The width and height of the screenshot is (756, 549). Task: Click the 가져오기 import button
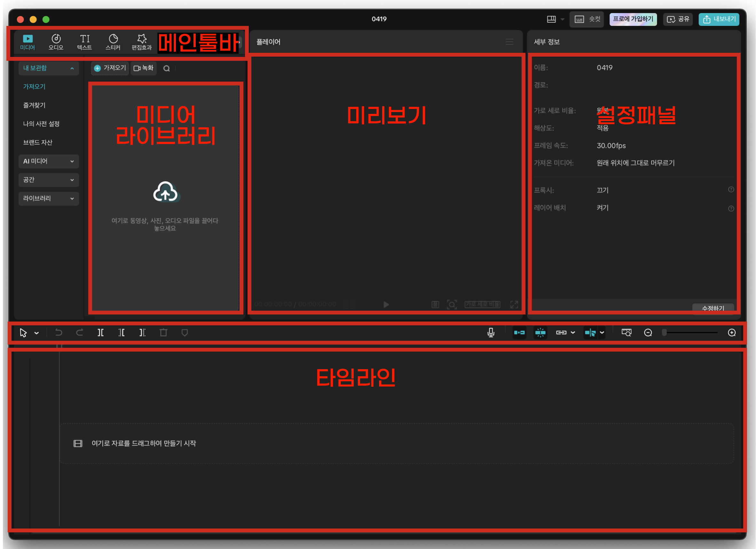tap(110, 68)
